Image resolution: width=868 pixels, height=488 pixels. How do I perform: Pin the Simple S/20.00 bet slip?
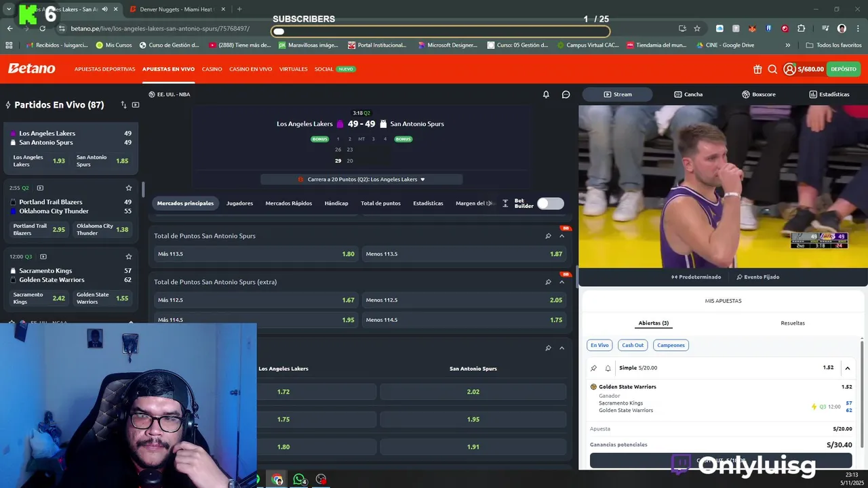tap(594, 368)
